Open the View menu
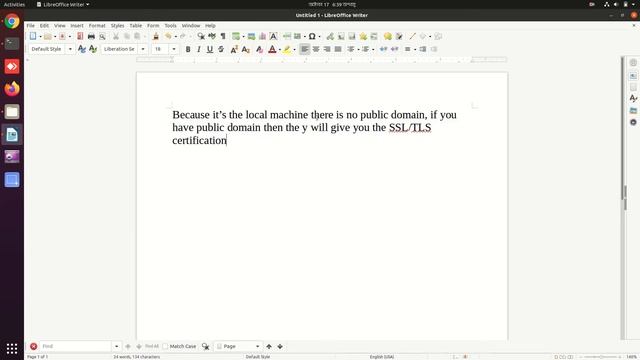The image size is (640, 360). point(60,25)
